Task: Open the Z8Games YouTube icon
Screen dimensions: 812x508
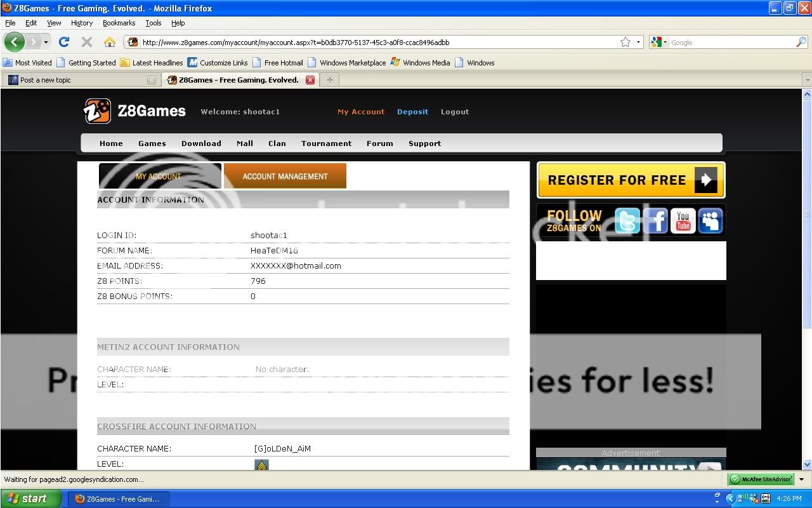Action: pos(683,221)
